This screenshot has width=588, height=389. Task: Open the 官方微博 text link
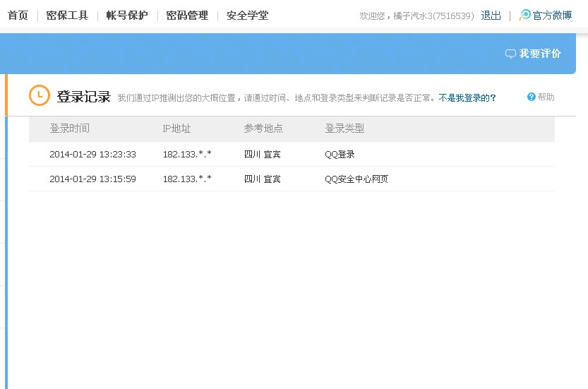pyautogui.click(x=552, y=16)
